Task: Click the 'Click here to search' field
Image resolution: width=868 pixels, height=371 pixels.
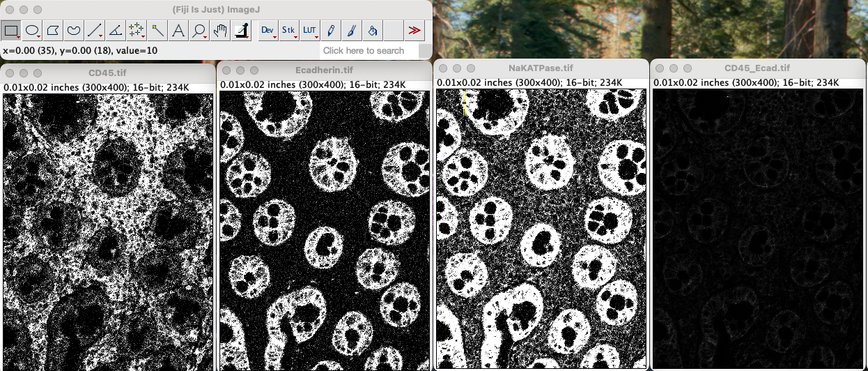Action: (x=368, y=51)
